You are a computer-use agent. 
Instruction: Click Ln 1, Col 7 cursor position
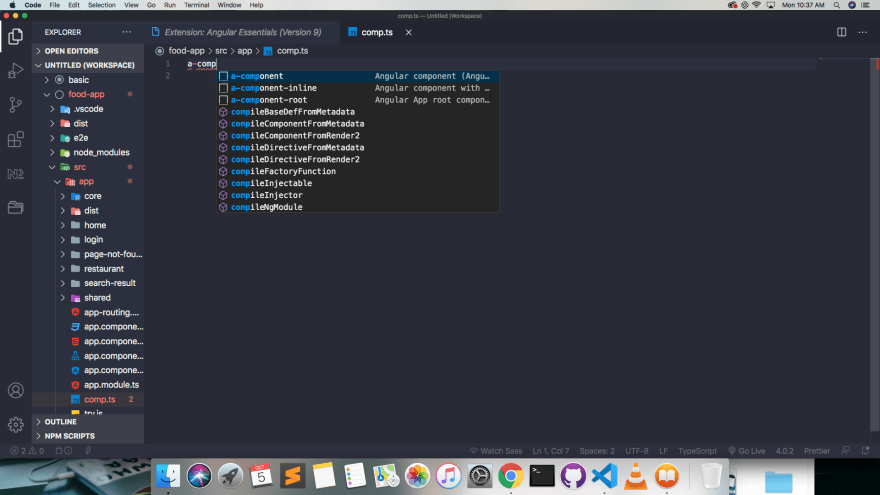click(551, 451)
